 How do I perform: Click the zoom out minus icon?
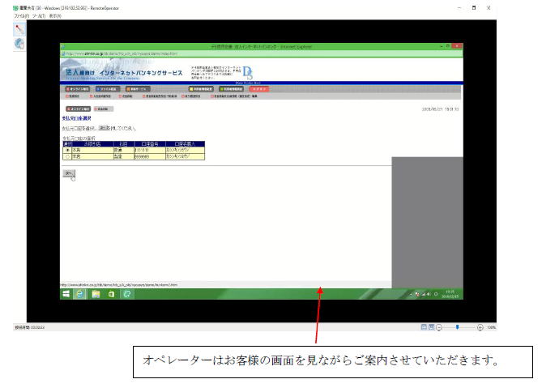pos(440,327)
